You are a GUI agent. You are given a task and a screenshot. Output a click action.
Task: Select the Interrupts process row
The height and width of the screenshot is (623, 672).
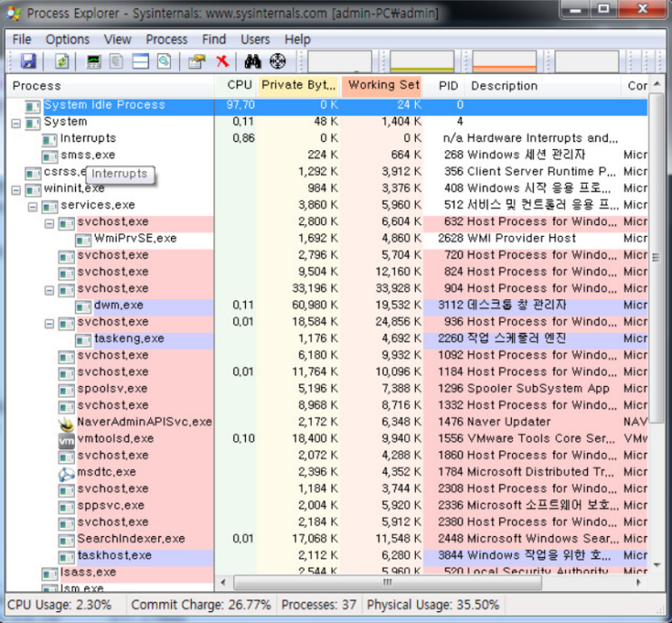coord(327,138)
